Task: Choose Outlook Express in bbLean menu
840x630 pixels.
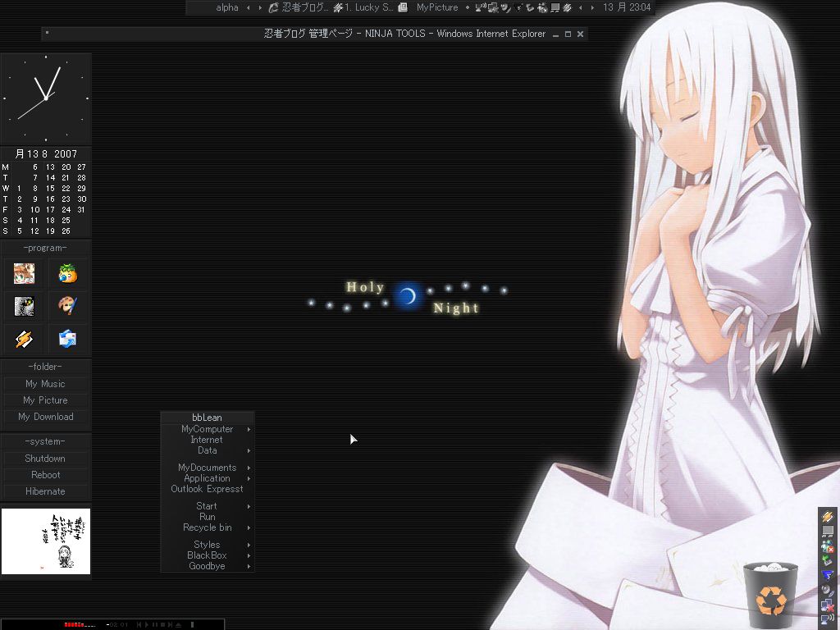Action: pyautogui.click(x=208, y=489)
